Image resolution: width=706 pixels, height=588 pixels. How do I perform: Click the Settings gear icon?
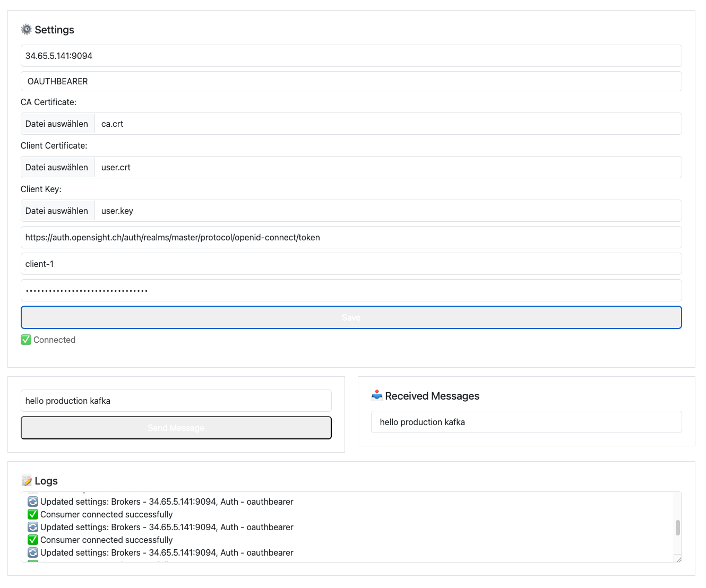26,30
